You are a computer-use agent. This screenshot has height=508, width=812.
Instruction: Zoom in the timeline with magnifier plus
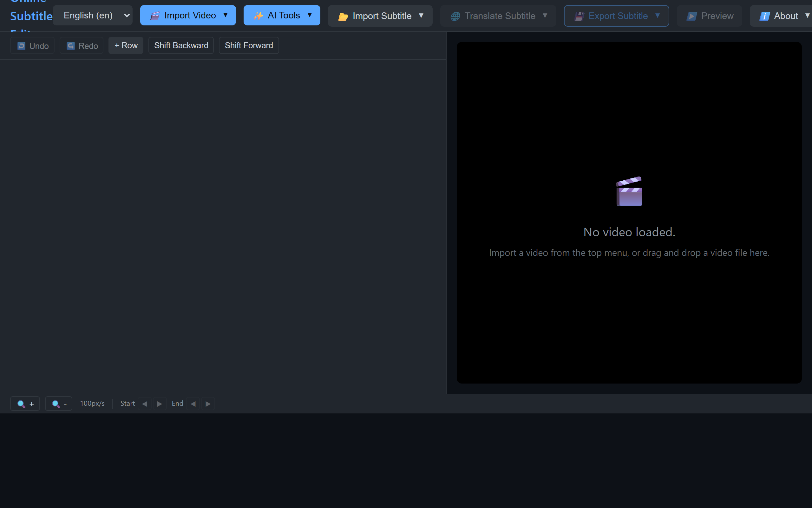click(x=25, y=404)
